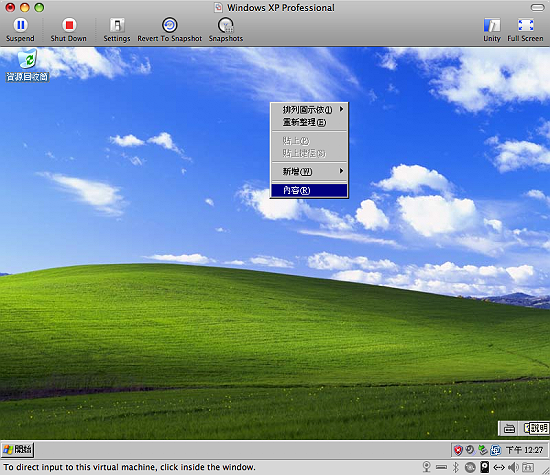Viewport: 550px width, 475px height.
Task: Click the greyed 貼上 menu entry
Action: [x=309, y=141]
